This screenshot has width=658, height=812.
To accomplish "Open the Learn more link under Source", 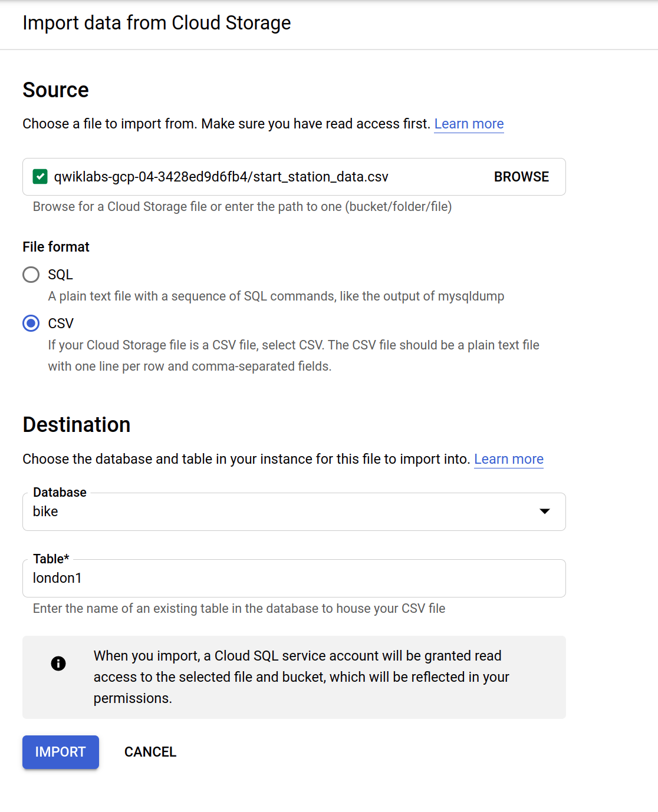I will click(469, 124).
